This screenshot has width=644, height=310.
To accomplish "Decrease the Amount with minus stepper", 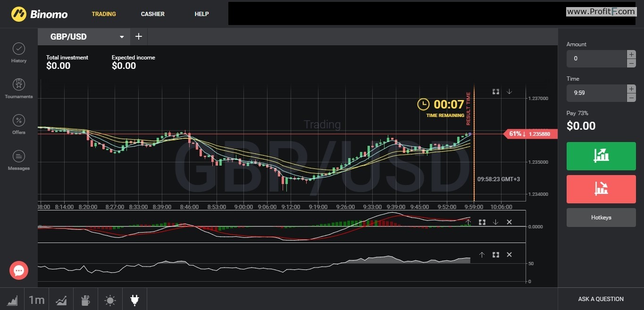I will tap(631, 63).
